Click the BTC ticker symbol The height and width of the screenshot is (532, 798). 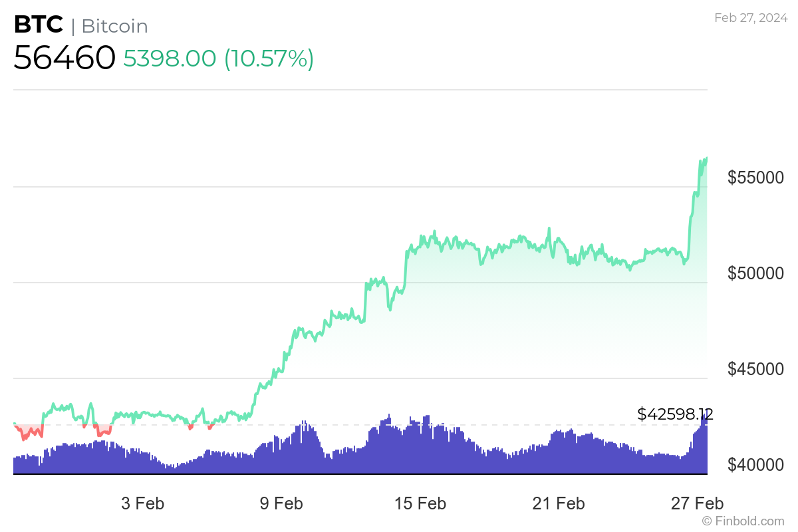click(39, 25)
